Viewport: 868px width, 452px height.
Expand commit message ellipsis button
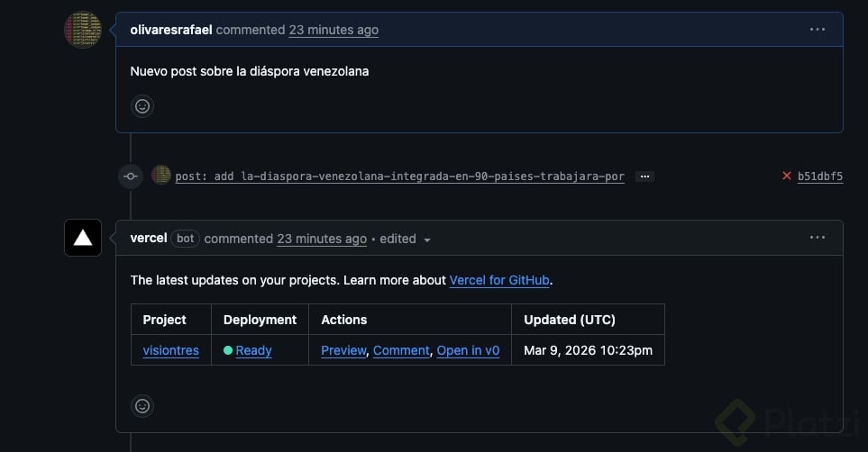(x=644, y=176)
